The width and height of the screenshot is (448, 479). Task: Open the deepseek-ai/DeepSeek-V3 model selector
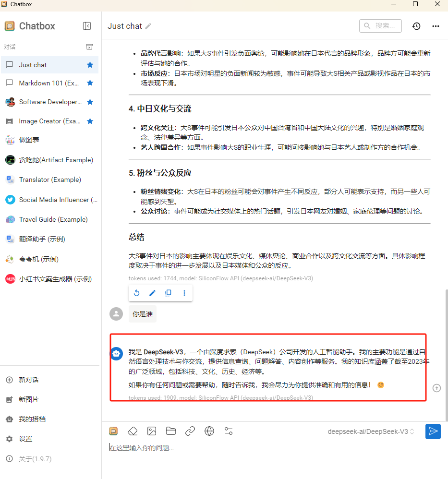[x=371, y=431]
